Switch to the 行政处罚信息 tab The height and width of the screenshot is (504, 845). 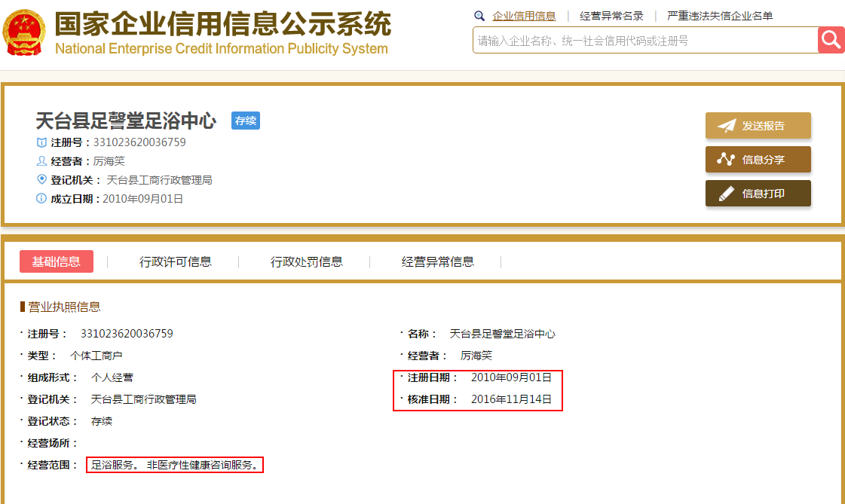307,261
